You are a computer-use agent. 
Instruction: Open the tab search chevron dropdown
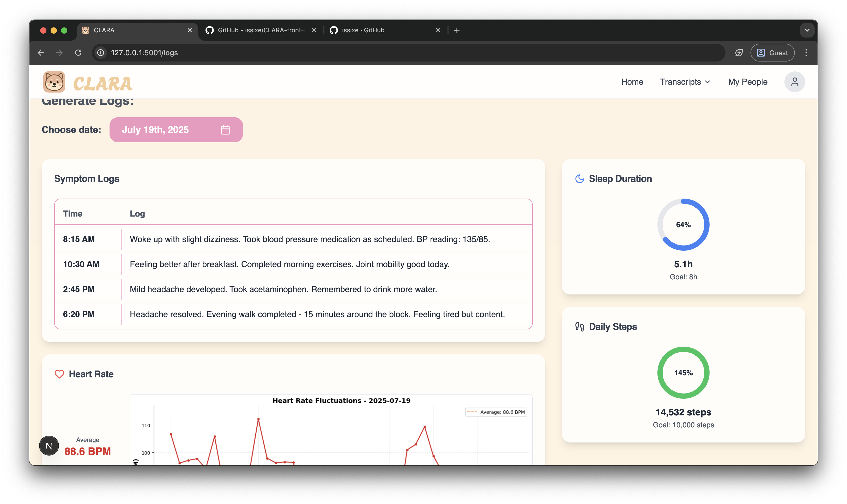tap(807, 30)
